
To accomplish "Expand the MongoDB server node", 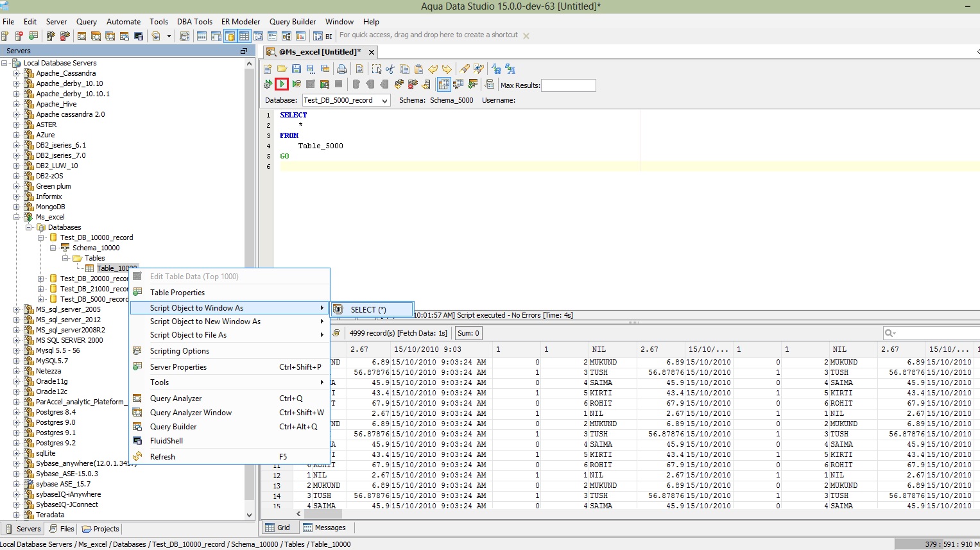I will pyautogui.click(x=17, y=207).
